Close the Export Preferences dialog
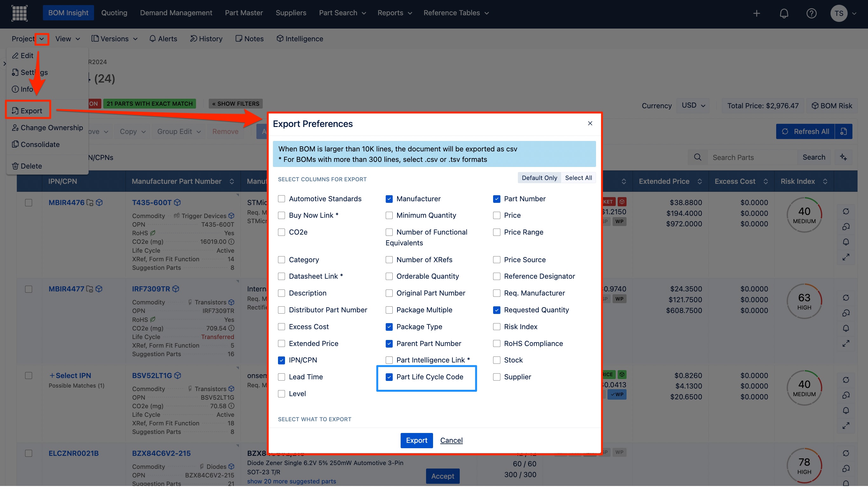Image resolution: width=868 pixels, height=499 pixels. [x=590, y=123]
